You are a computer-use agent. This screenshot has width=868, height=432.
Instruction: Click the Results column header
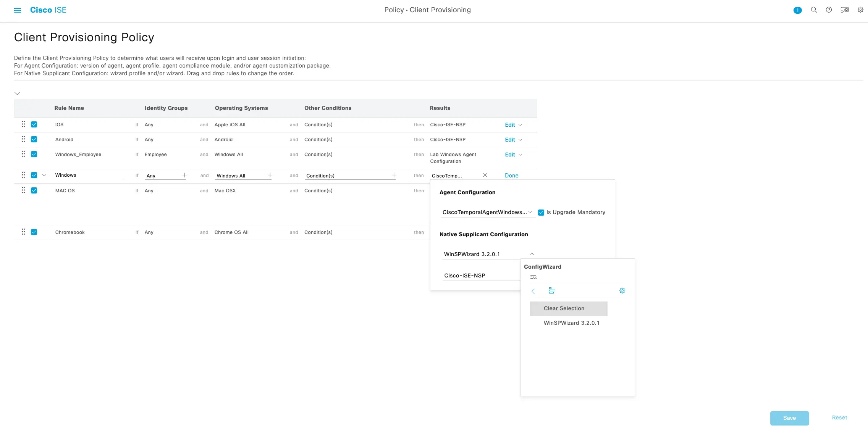point(440,108)
